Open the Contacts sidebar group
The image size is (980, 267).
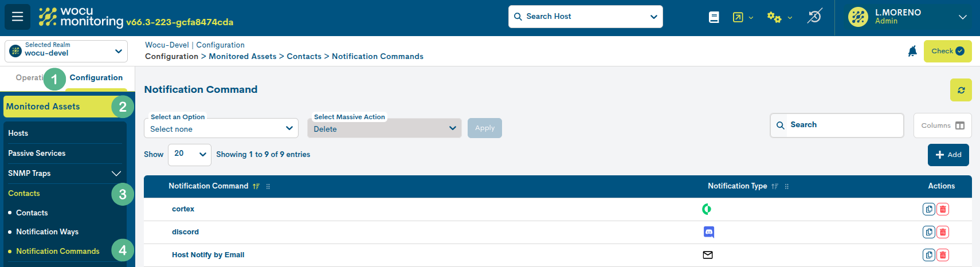pyautogui.click(x=24, y=193)
